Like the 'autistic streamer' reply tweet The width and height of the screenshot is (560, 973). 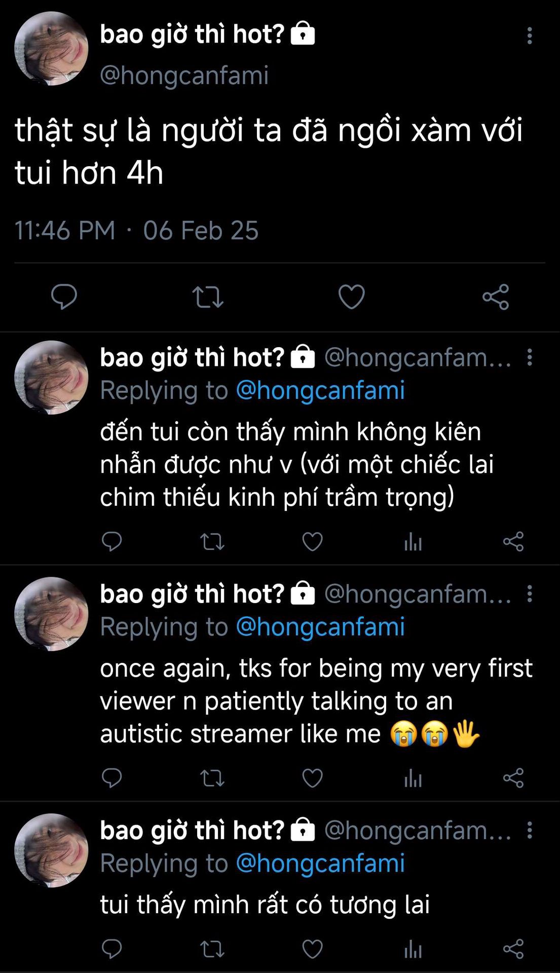pos(312,778)
